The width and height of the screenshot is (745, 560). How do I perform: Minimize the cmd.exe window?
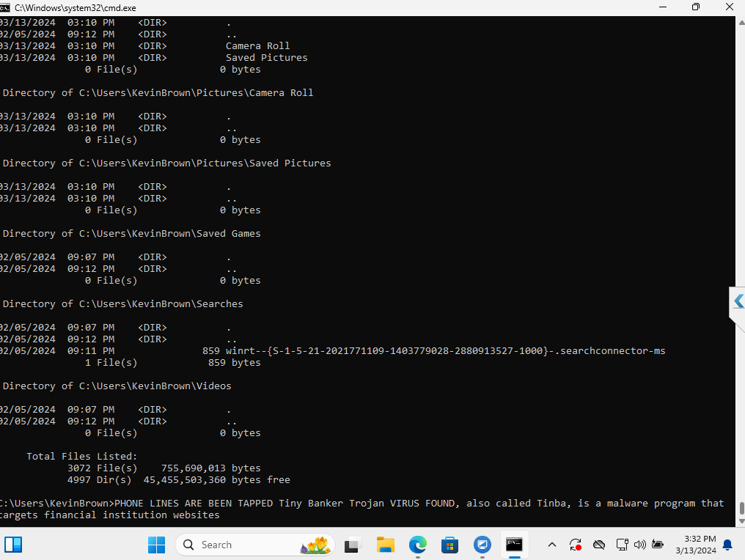click(x=663, y=7)
